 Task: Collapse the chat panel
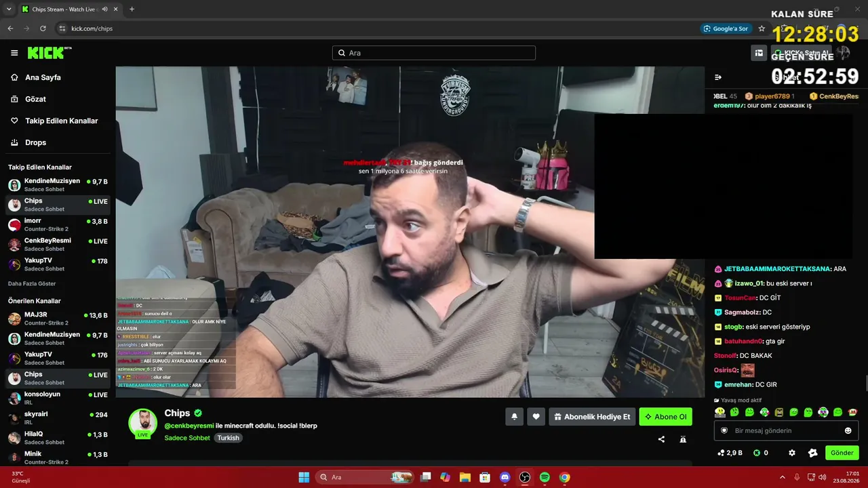coord(718,77)
